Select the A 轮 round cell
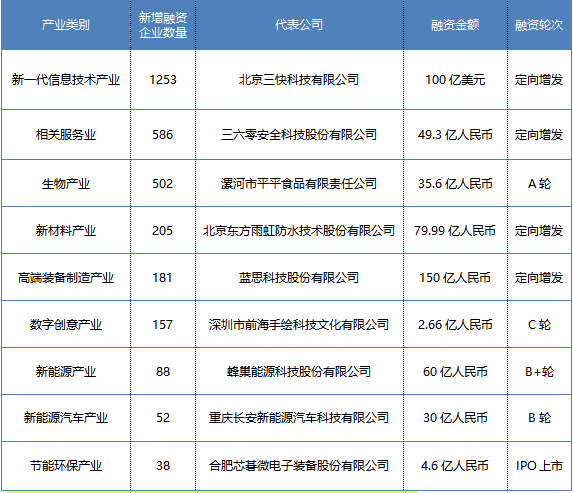The height and width of the screenshot is (493, 573). tap(539, 183)
